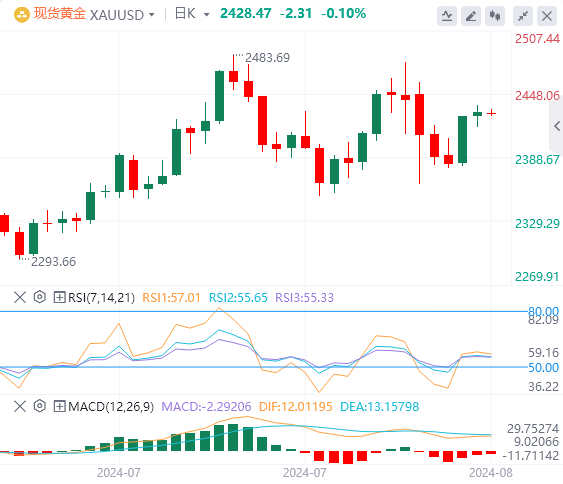
Task: Expand the side panel with left chevron
Action: (557, 126)
